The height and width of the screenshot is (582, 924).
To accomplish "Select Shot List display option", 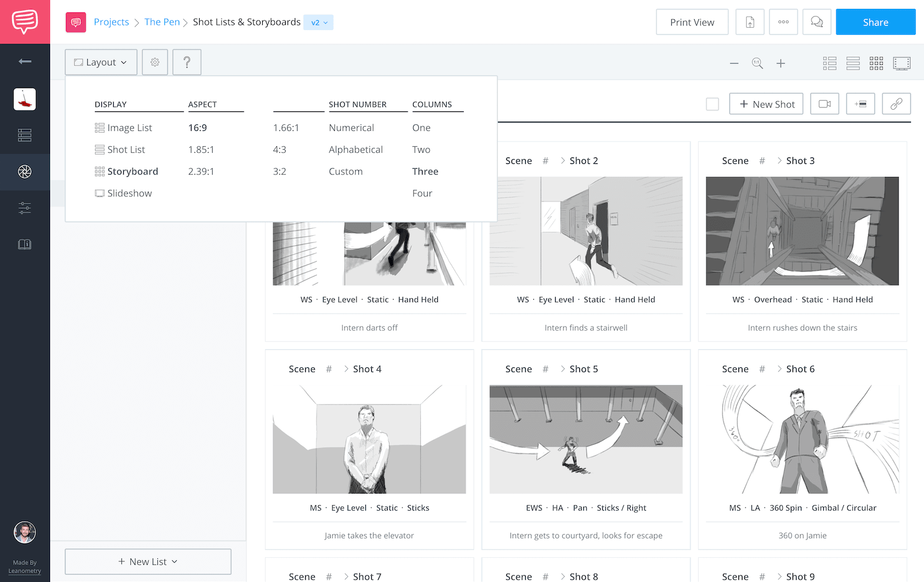I will coord(120,150).
